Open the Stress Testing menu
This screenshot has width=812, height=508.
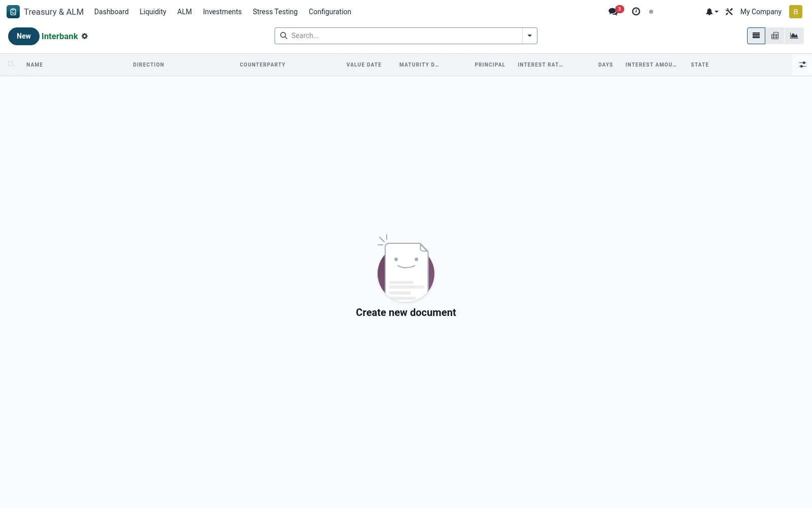click(275, 12)
